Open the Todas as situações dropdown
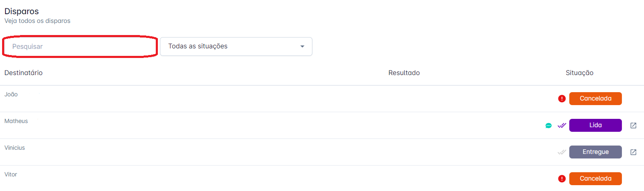Screen dimensions: 644x191 pyautogui.click(x=236, y=46)
